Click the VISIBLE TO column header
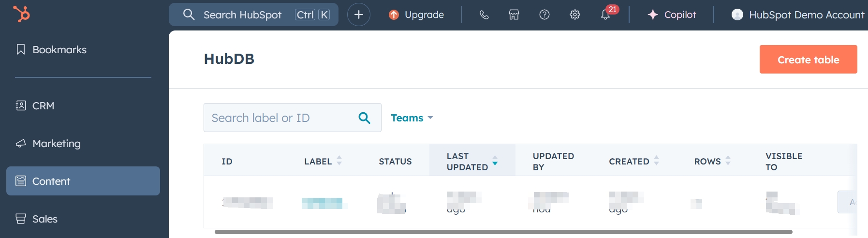Image resolution: width=868 pixels, height=238 pixels. point(784,161)
